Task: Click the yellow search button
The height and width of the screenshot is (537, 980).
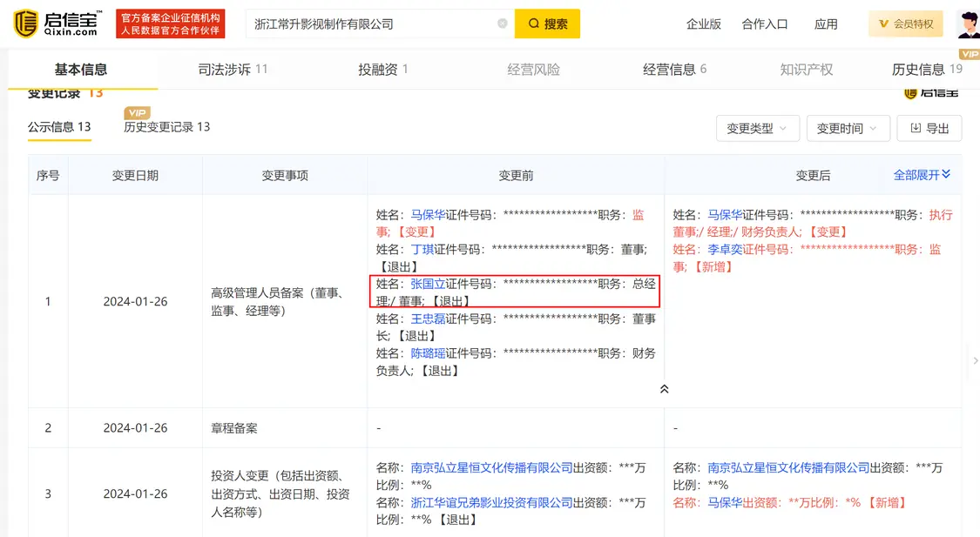Action: [547, 23]
